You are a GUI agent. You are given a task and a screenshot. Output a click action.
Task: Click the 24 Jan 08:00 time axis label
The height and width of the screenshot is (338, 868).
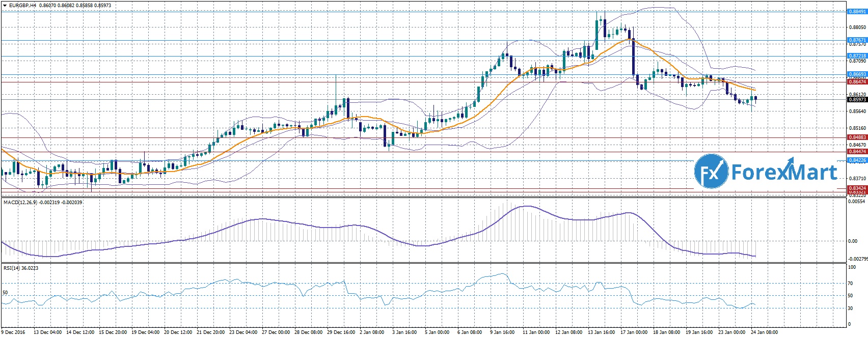point(763,332)
